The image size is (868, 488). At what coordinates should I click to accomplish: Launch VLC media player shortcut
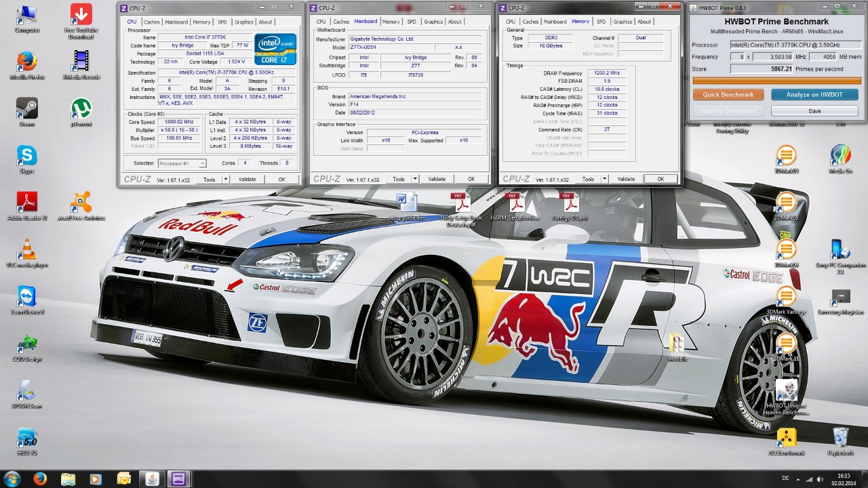pos(27,253)
